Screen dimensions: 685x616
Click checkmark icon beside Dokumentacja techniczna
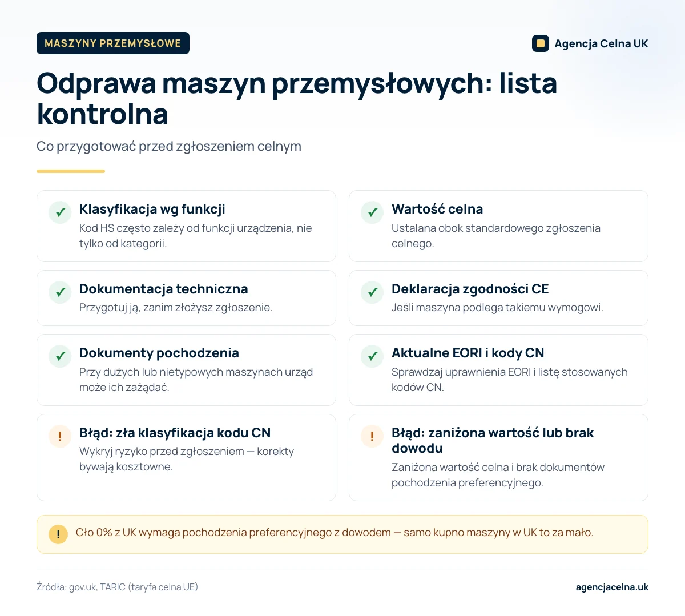(x=60, y=292)
